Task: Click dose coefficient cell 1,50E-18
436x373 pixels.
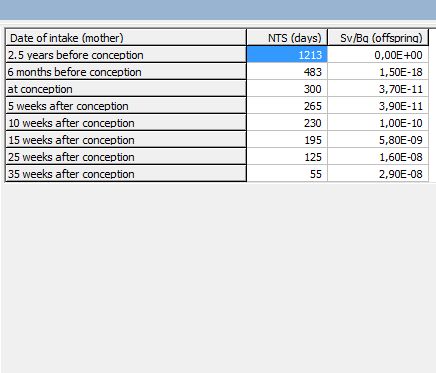Action: [x=378, y=71]
